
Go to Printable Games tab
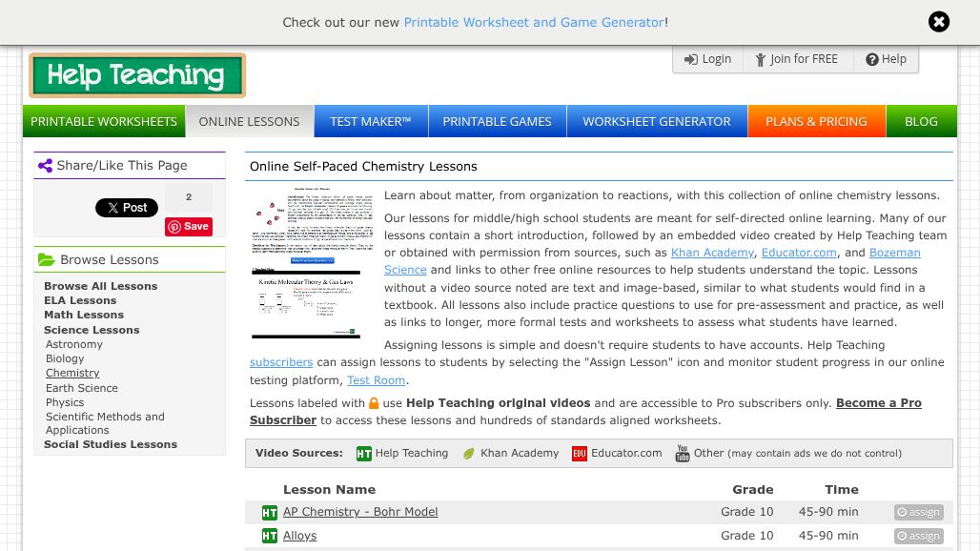click(x=498, y=121)
